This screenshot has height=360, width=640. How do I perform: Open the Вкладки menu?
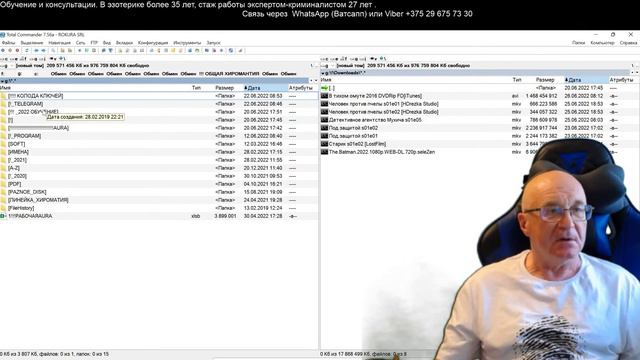click(124, 42)
